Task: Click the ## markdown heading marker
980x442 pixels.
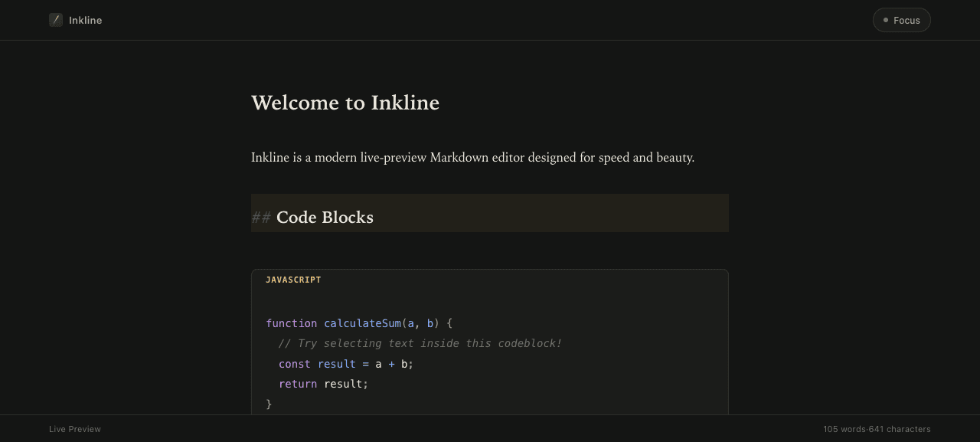Action: click(261, 218)
